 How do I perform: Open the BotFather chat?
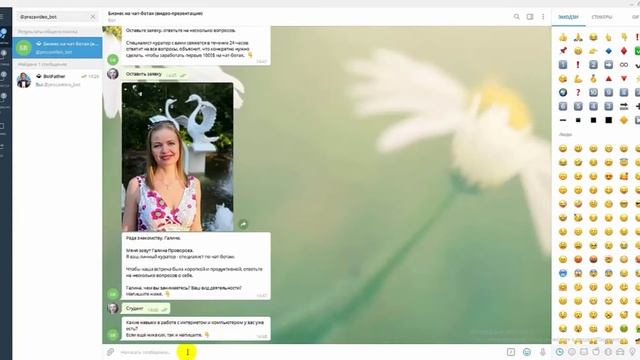[58, 80]
